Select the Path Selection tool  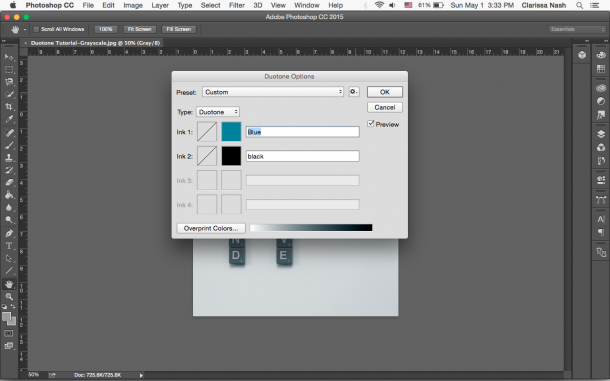[x=9, y=258]
